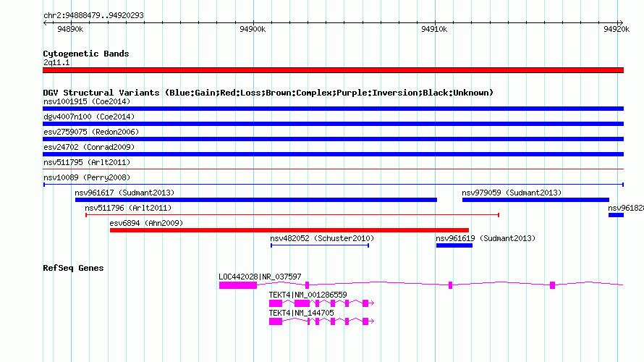
Task: Click the RefSeq Genes track title
Action: pyautogui.click(x=73, y=268)
